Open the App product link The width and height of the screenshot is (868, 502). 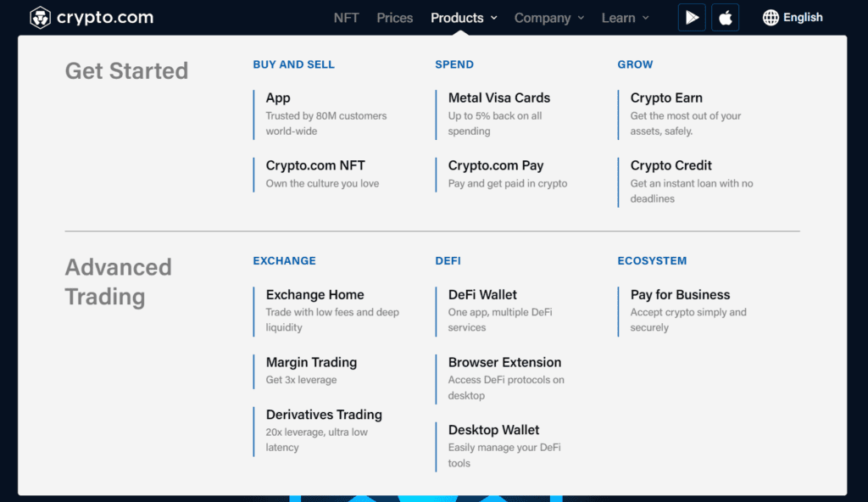[278, 98]
